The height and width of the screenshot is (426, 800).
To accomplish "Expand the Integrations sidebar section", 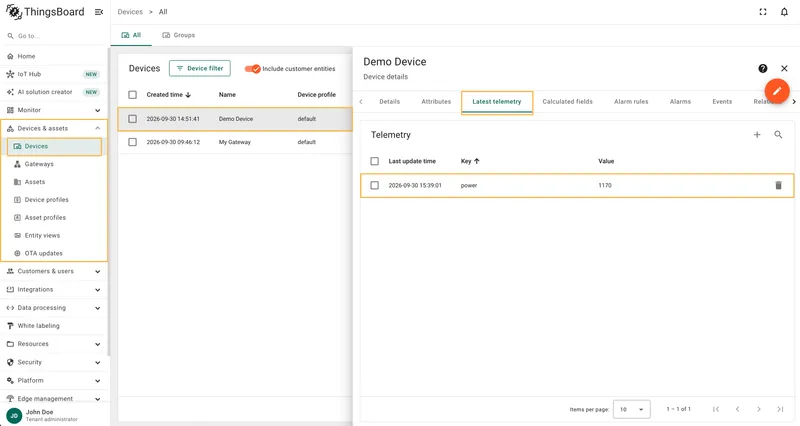I will 54,290.
